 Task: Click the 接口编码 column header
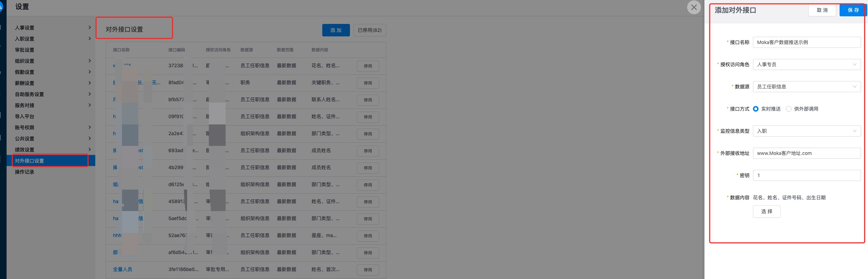click(177, 50)
